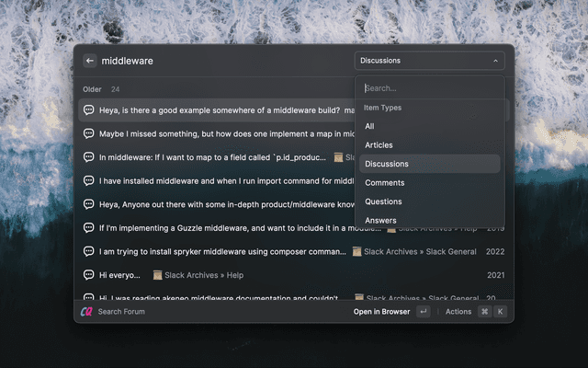The width and height of the screenshot is (588, 368).
Task: Focus the dropdown "Search..." filter field
Action: tap(429, 88)
